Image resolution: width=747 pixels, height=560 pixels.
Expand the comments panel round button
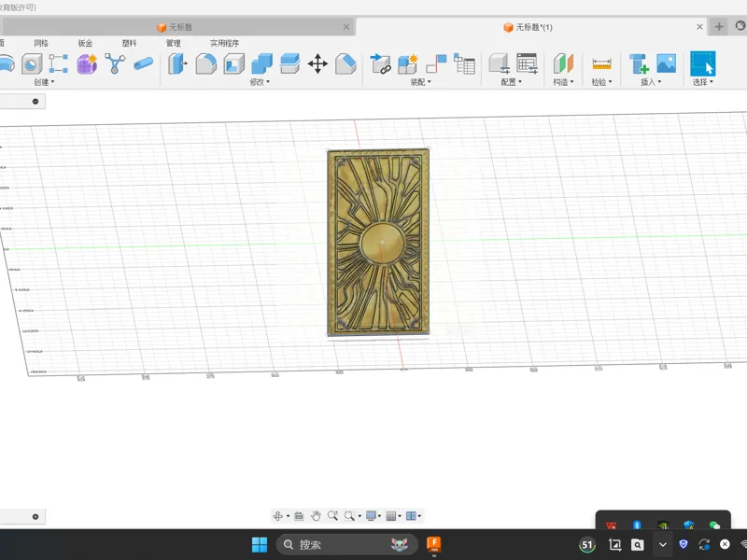point(35,517)
